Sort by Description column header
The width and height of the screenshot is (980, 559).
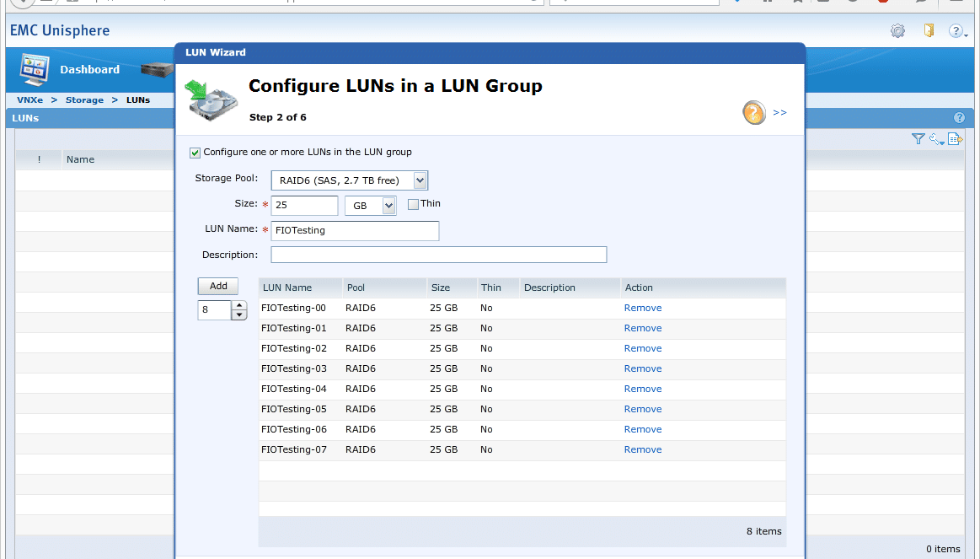point(570,288)
